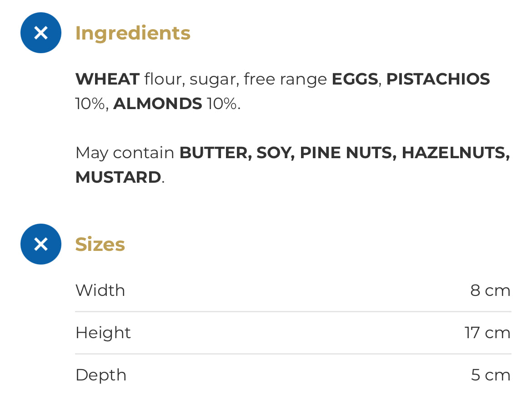Click the Width row label
Screen dimensions: 532x415
click(100, 290)
